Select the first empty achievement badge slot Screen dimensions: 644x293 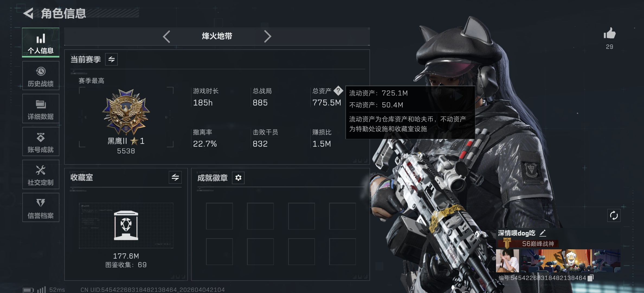(x=219, y=216)
